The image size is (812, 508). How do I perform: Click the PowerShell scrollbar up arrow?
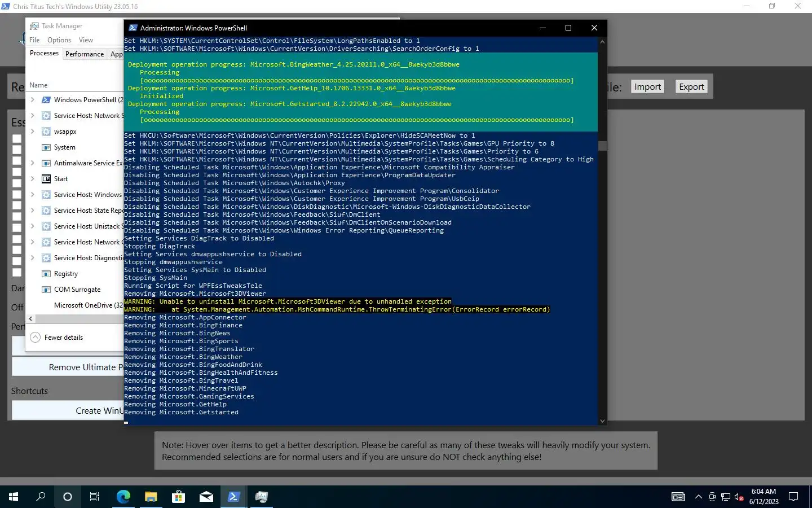[602, 42]
